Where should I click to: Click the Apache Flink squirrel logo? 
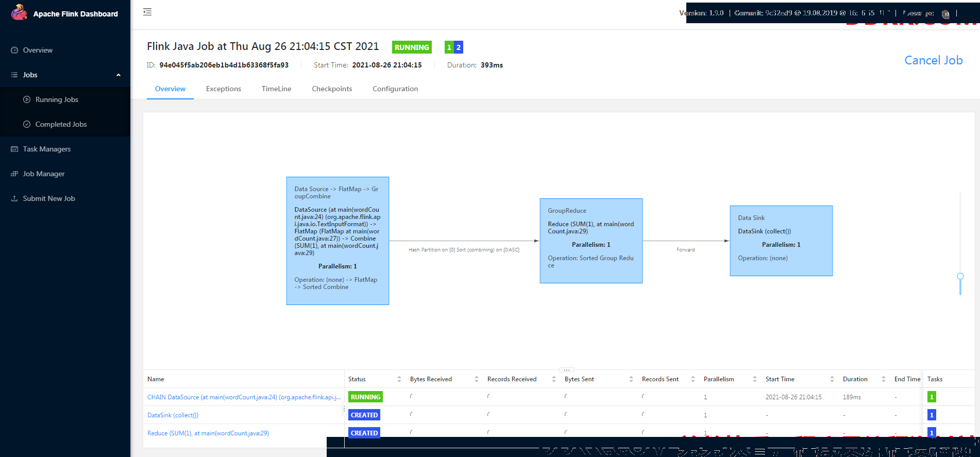[x=19, y=12]
